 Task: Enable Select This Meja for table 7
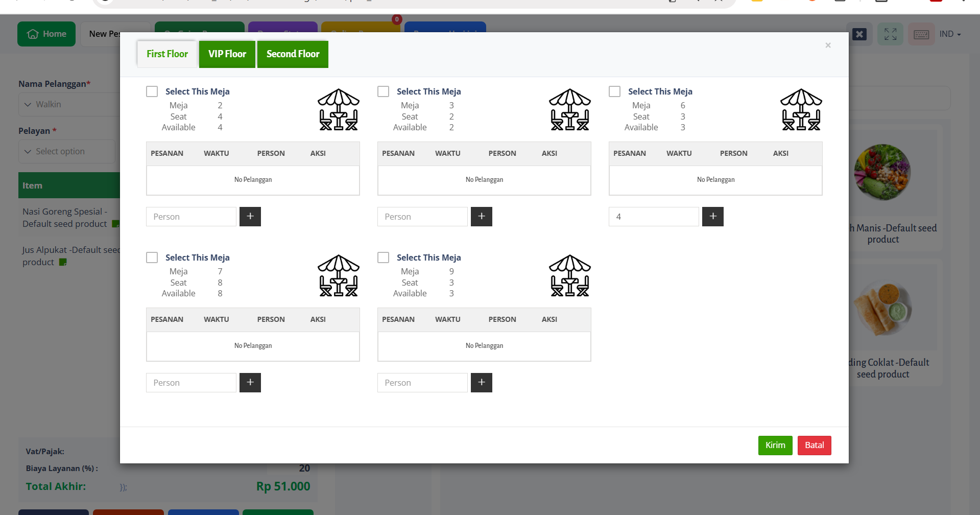[x=152, y=257]
